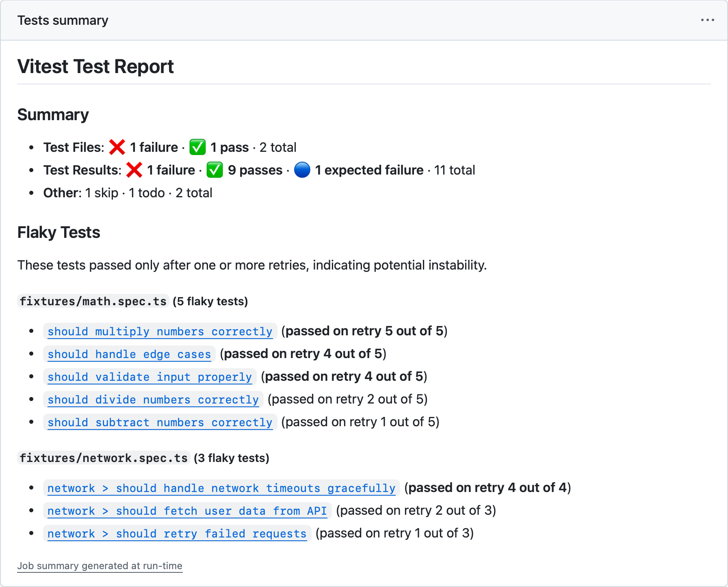Click the Flaky Tests section heading
Screen dimensions: 728x587
pyautogui.click(x=58, y=232)
